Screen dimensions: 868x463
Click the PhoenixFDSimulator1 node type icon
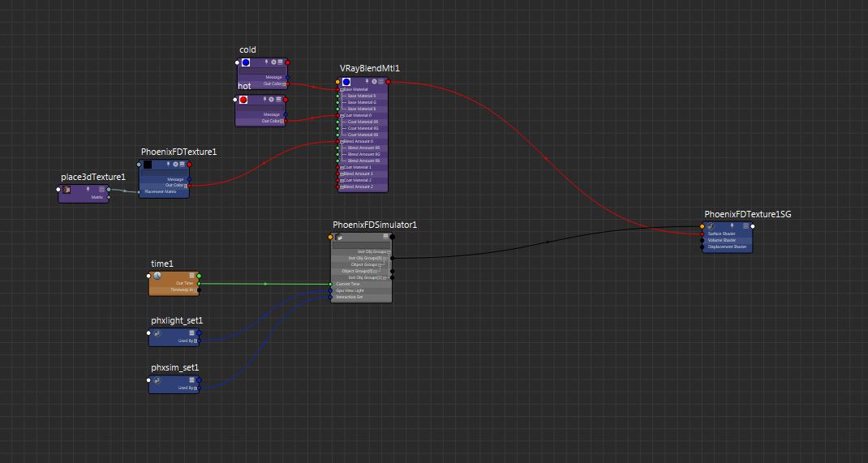tap(339, 237)
